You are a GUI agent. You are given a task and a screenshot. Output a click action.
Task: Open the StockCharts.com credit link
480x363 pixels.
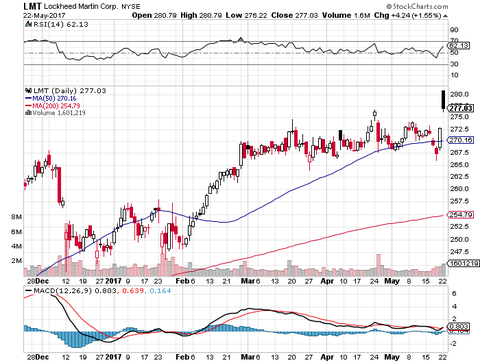point(417,6)
